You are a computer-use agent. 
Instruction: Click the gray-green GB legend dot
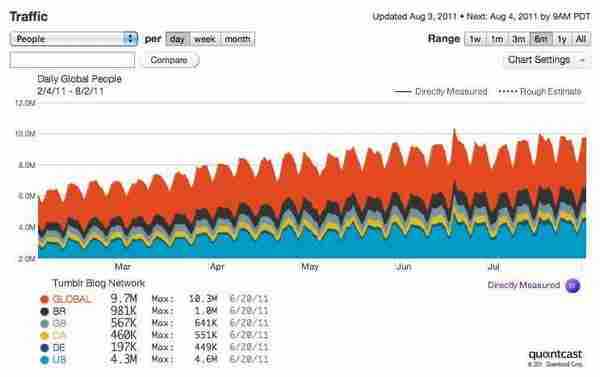coord(44,324)
